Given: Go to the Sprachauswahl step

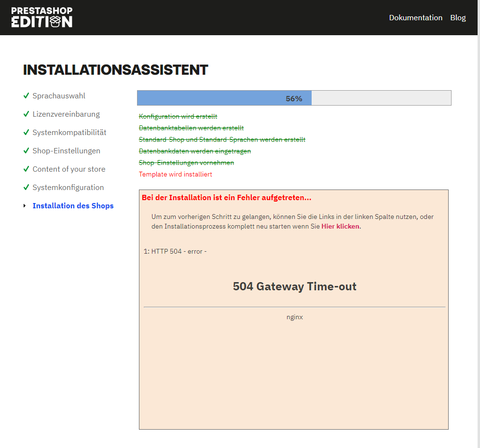Looking at the screenshot, I should [59, 96].
